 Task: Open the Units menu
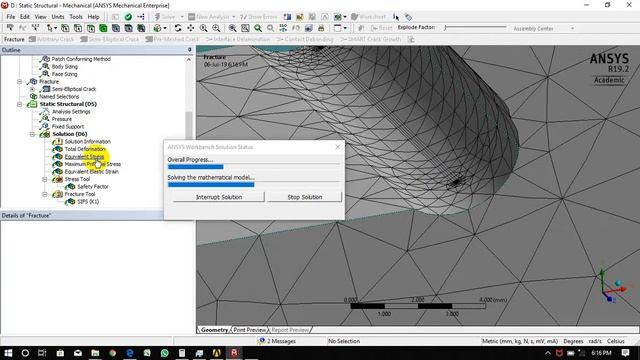click(x=58, y=17)
